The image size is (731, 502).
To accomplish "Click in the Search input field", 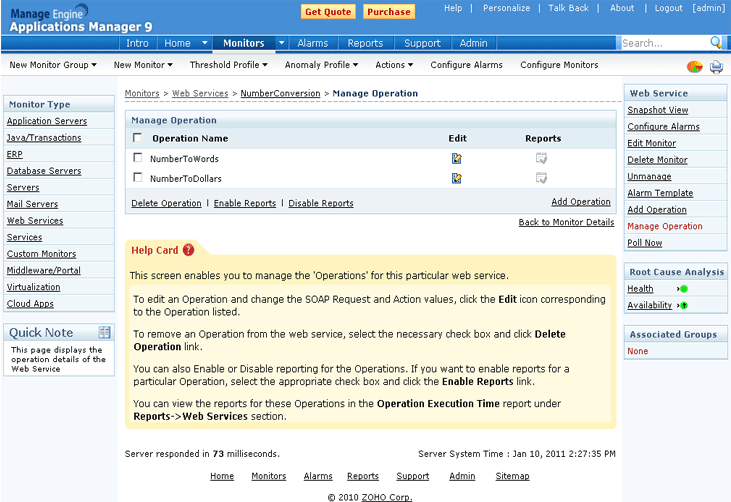I will (664, 43).
